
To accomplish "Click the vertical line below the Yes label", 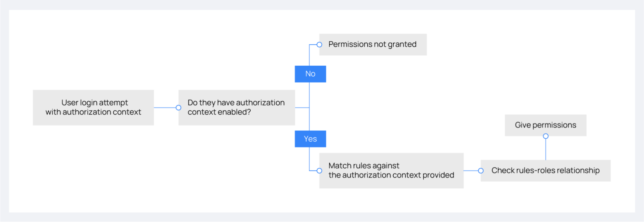I will (309, 158).
